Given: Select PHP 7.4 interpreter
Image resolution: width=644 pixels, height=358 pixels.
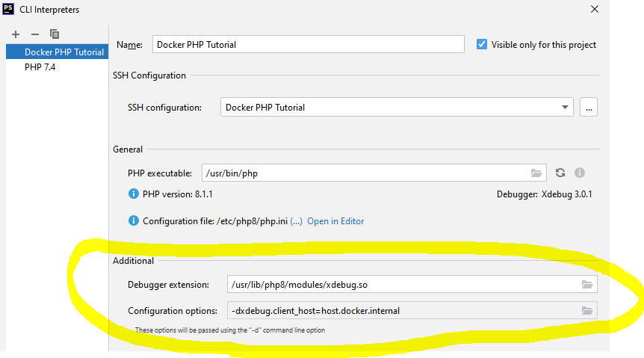Looking at the screenshot, I should click(40, 67).
